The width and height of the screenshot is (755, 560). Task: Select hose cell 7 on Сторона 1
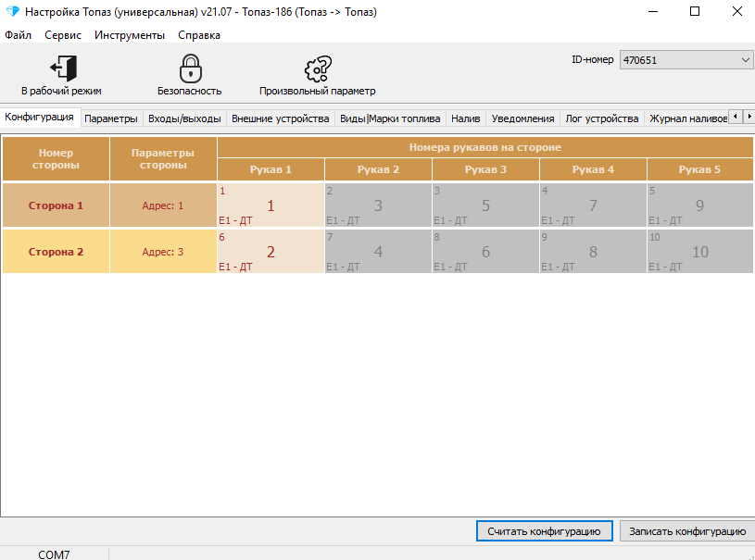tap(593, 205)
